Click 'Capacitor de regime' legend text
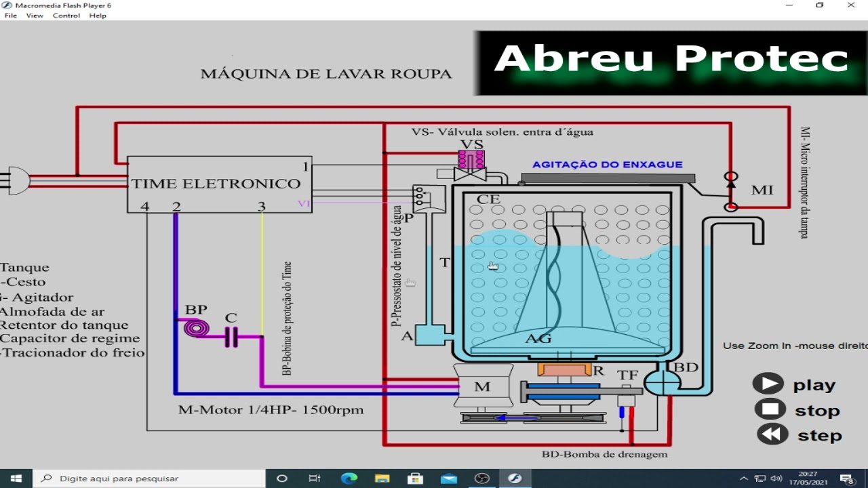868x488 pixels. pyautogui.click(x=69, y=339)
